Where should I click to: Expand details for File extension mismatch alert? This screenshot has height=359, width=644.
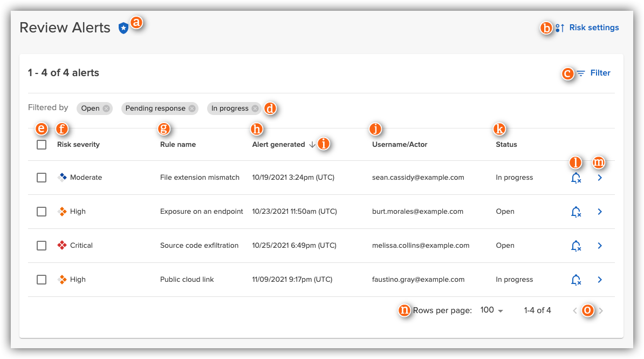pos(599,178)
